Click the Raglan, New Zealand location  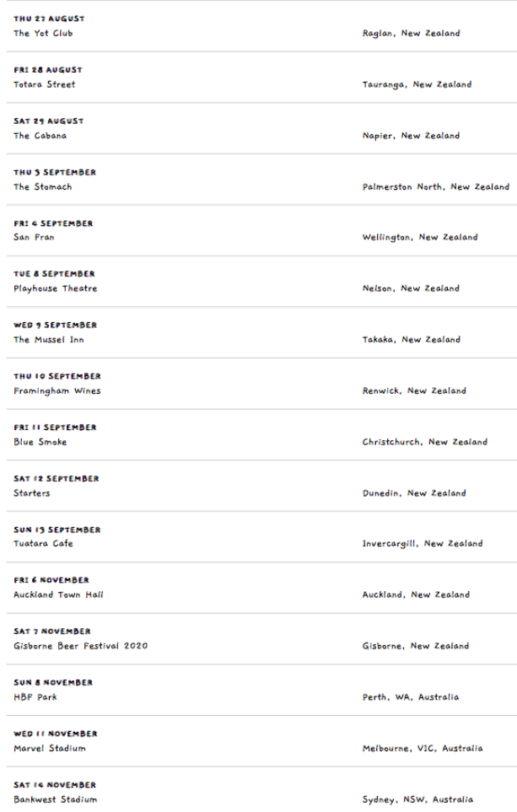click(411, 33)
